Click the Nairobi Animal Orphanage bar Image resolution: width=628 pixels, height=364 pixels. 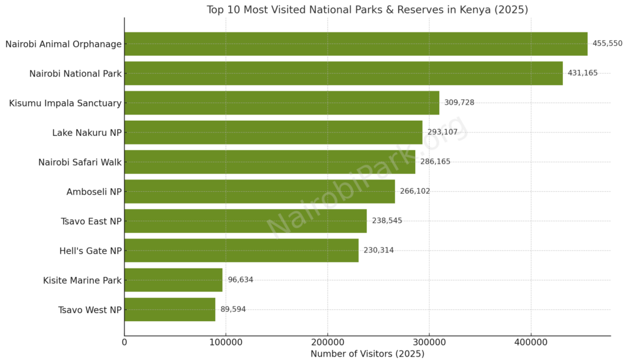(356, 44)
